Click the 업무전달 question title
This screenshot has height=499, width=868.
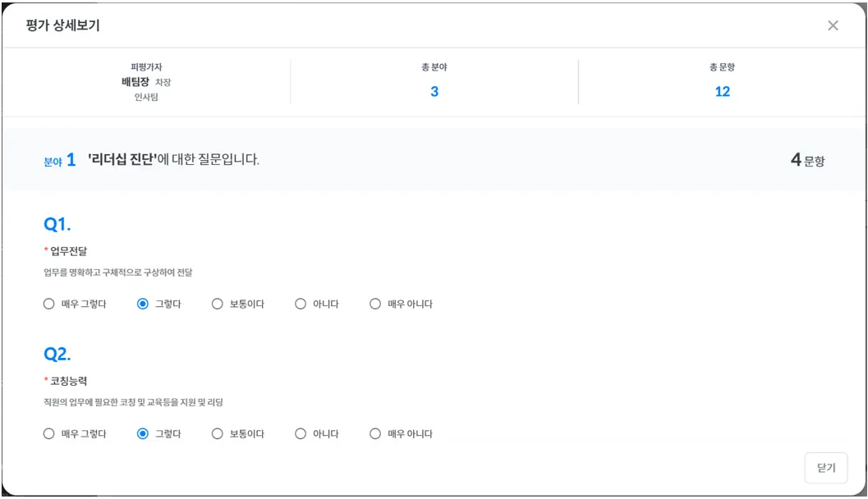[69, 251]
